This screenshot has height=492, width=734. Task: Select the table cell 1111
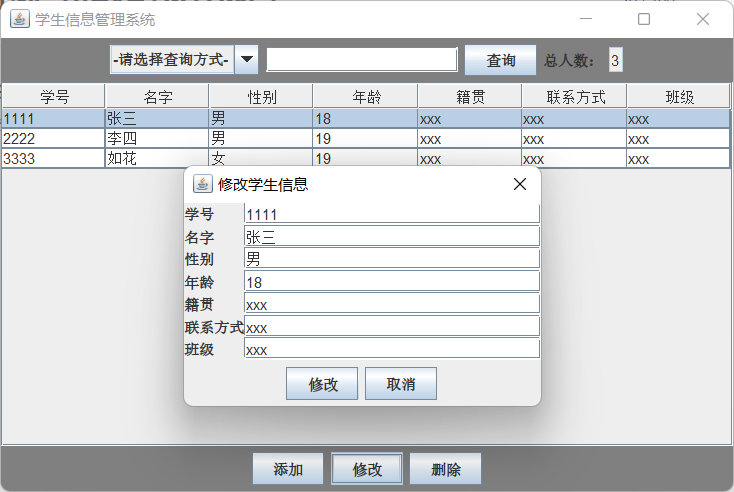coord(53,118)
